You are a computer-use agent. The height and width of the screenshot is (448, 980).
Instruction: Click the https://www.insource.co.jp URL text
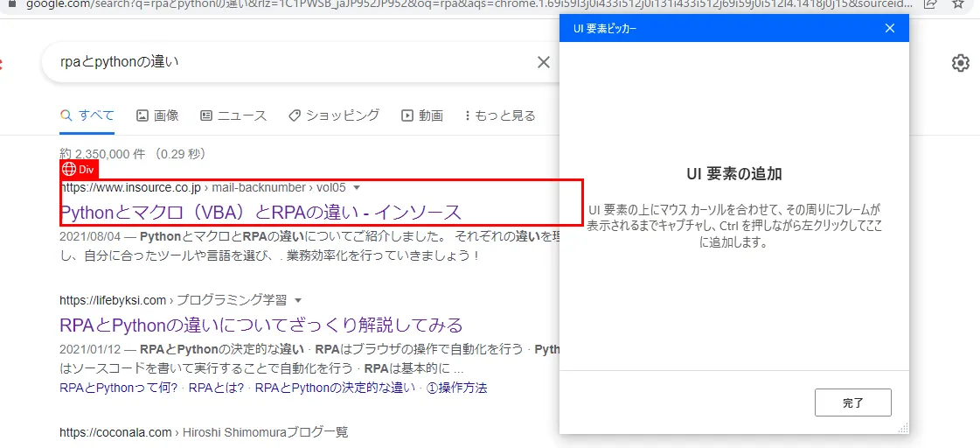[130, 187]
